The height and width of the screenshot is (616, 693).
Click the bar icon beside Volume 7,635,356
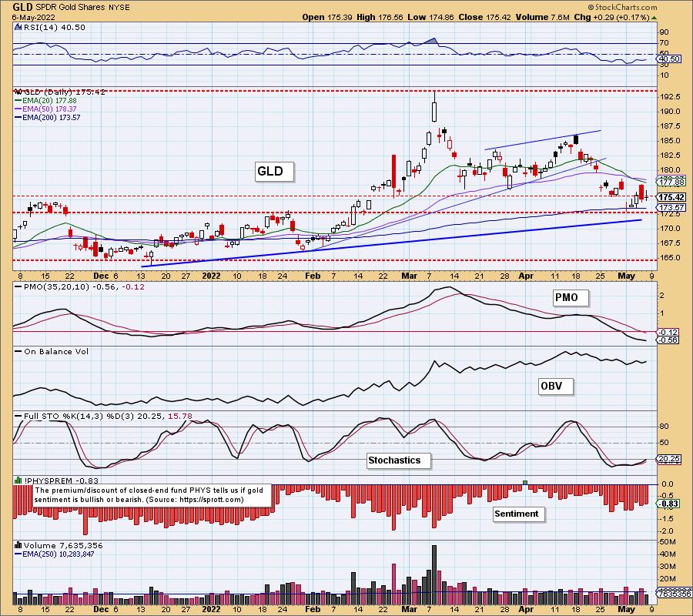point(18,545)
